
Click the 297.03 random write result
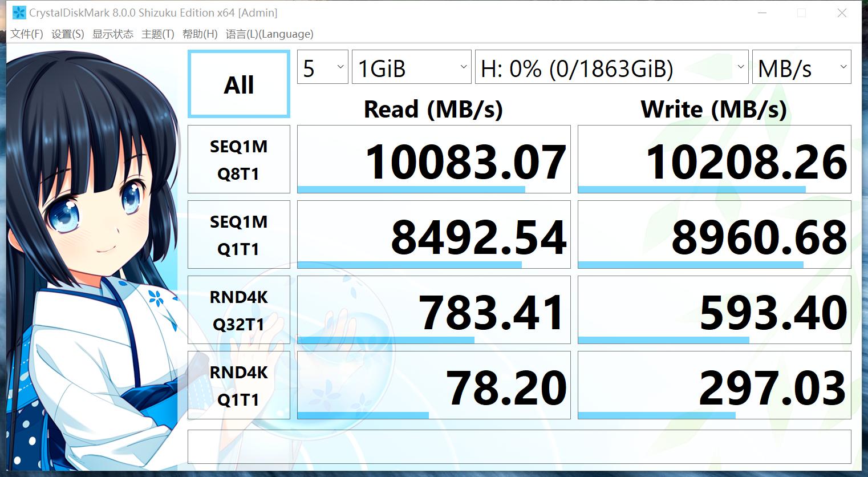(715, 386)
